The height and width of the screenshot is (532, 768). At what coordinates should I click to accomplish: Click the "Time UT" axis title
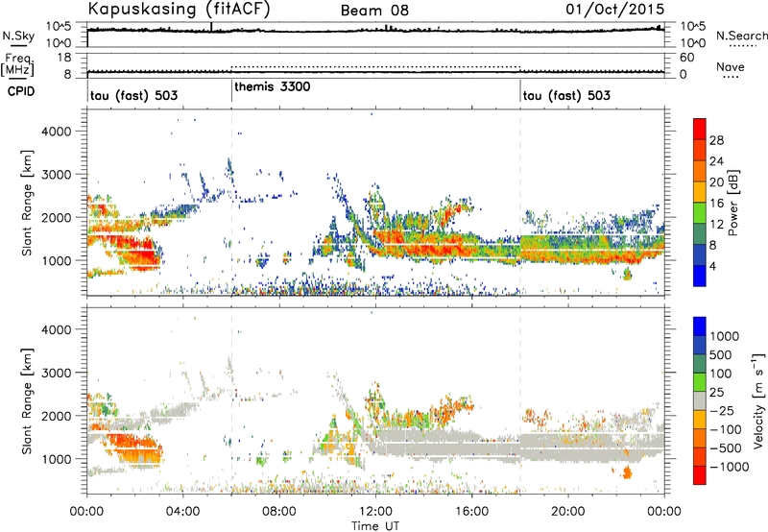coord(375,526)
